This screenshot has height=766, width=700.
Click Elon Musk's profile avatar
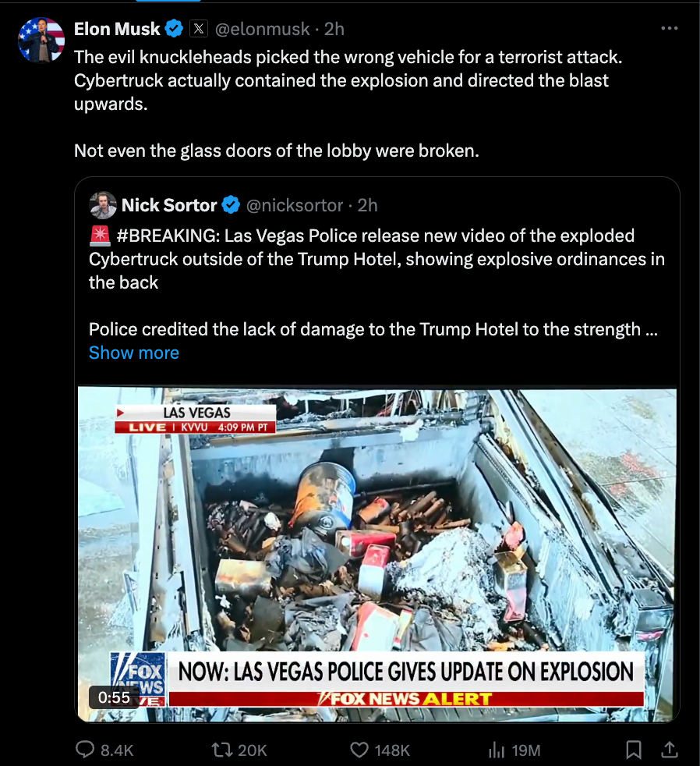tap(41, 40)
